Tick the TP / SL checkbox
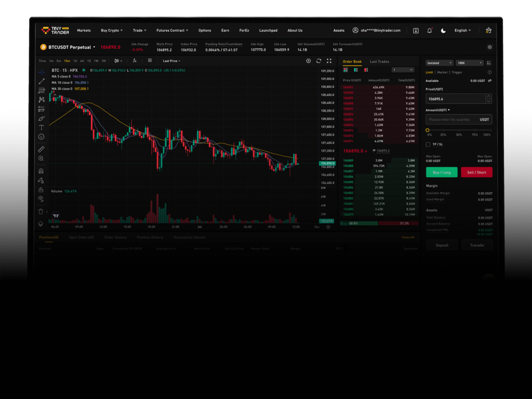 pos(428,144)
